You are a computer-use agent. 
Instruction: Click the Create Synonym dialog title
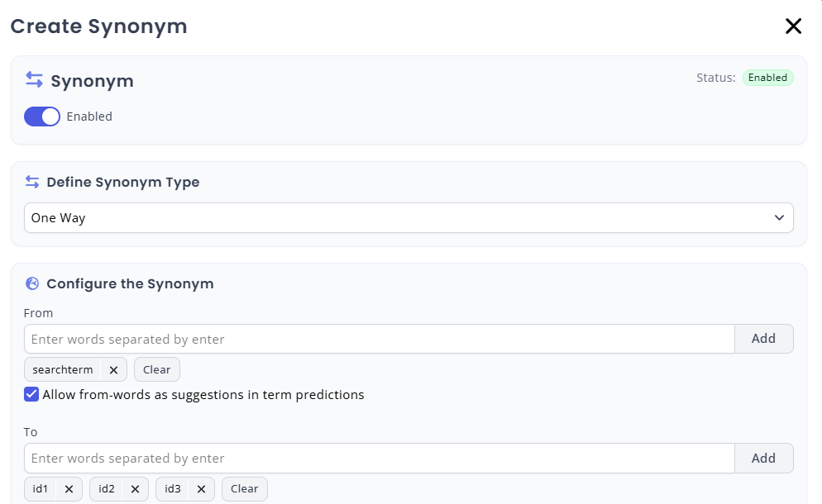[98, 26]
